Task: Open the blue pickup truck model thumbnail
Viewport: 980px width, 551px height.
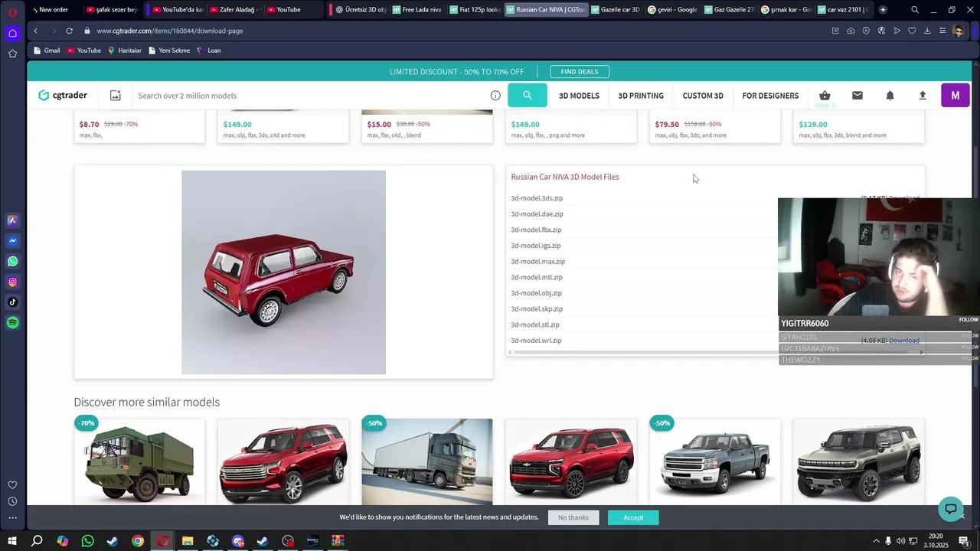Action: tap(715, 461)
